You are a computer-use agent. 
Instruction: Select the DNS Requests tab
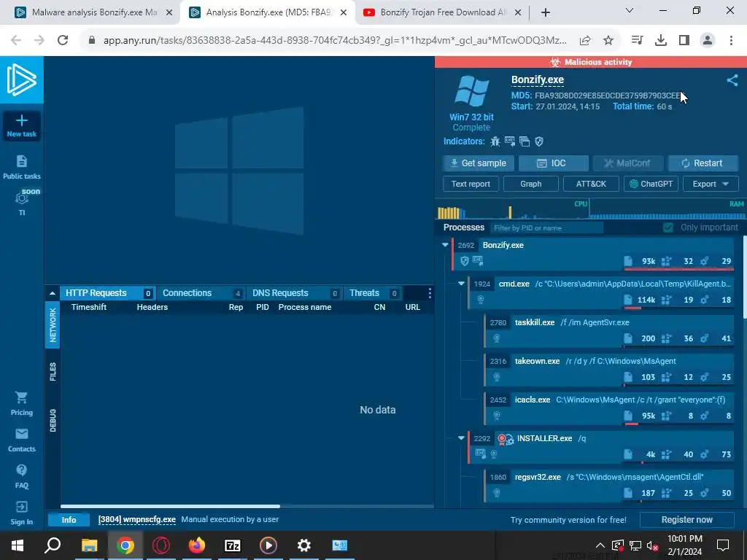coord(295,293)
